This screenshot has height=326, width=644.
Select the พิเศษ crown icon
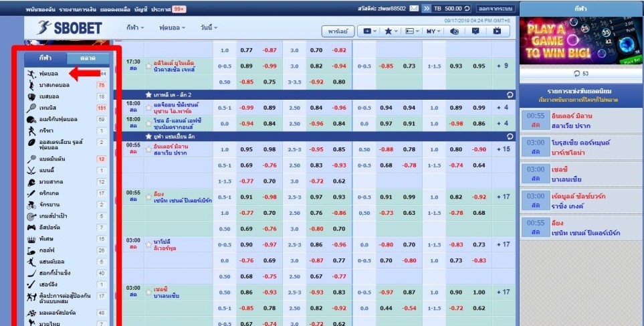coord(31,239)
